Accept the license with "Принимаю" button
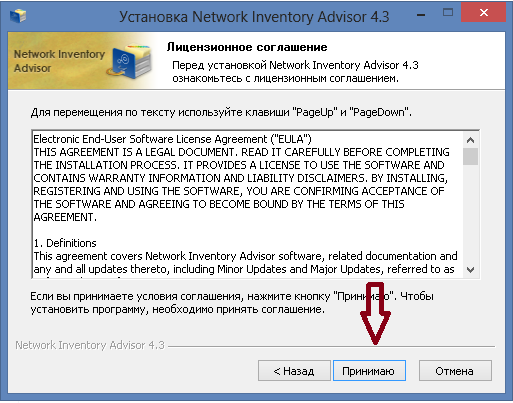This screenshot has width=513, height=403. tap(369, 370)
